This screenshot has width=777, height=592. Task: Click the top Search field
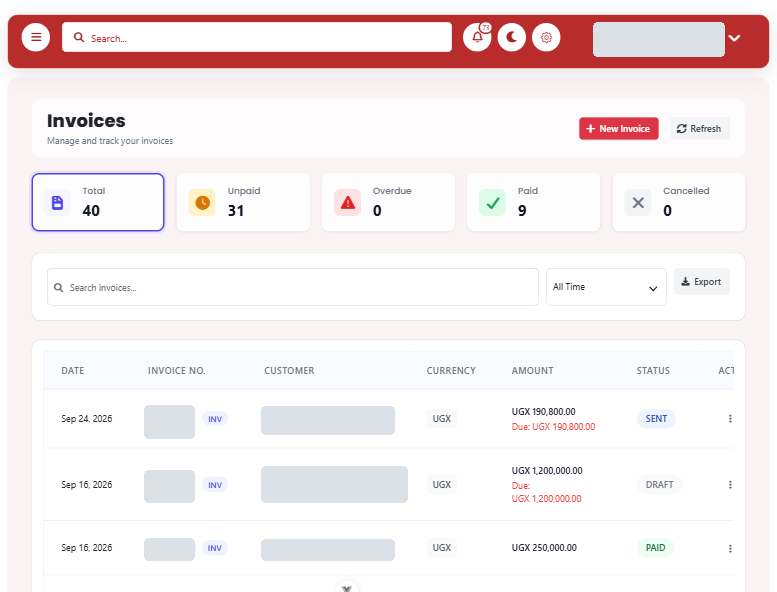pyautogui.click(x=257, y=37)
